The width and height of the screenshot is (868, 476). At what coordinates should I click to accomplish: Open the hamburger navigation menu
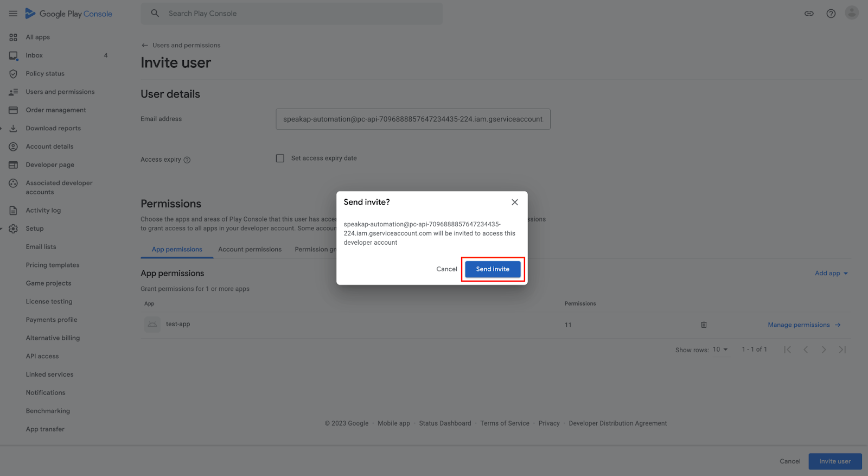(13, 14)
